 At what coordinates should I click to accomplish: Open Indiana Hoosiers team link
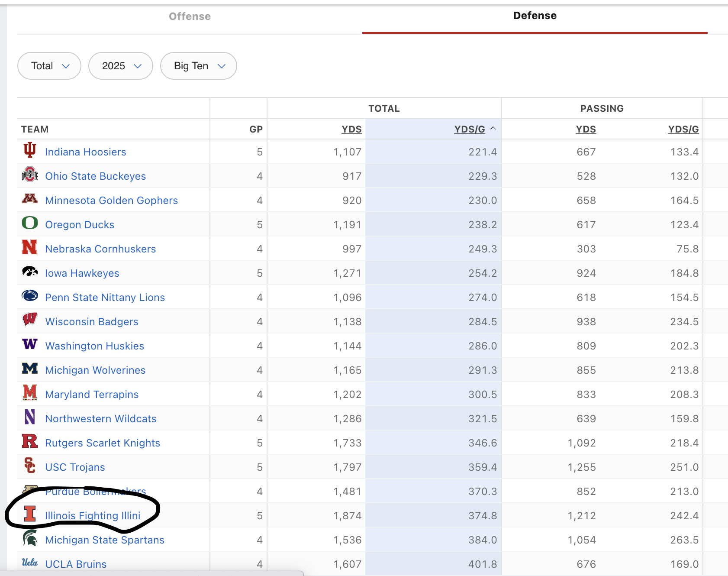(x=86, y=152)
